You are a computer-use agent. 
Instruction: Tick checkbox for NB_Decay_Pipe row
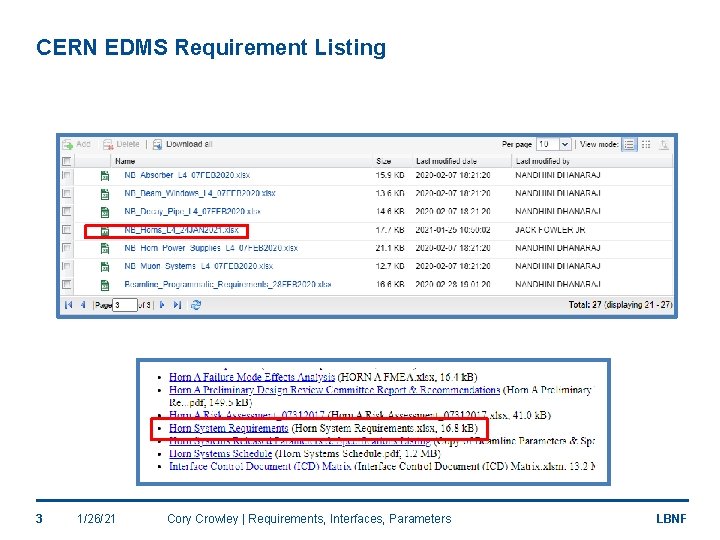67,212
